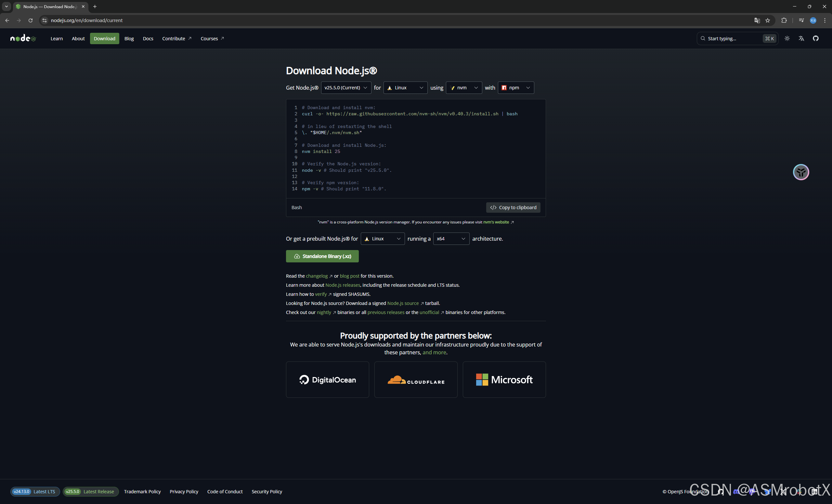
Task: Go to the Docs navigation item
Action: click(148, 38)
